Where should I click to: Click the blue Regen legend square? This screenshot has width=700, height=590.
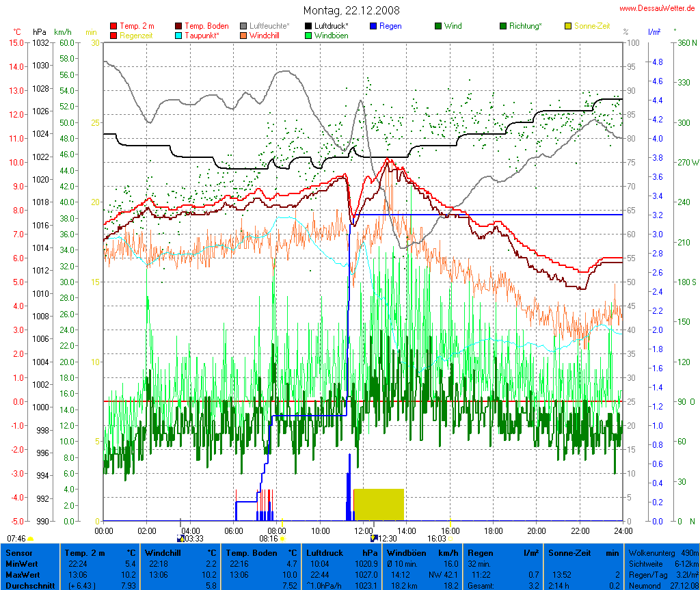373,26
